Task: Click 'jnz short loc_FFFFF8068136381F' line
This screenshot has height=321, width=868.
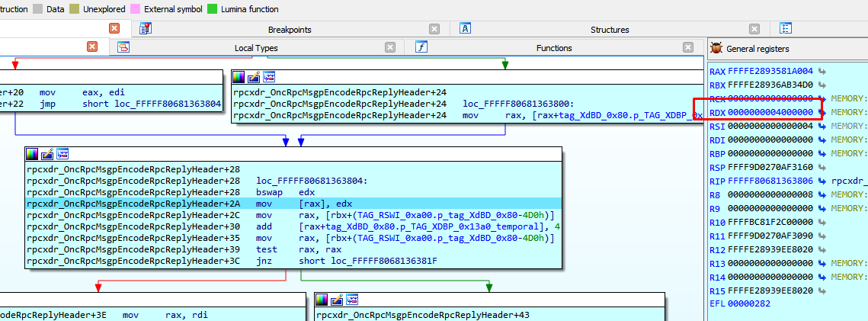Action: pyautogui.click(x=293, y=260)
